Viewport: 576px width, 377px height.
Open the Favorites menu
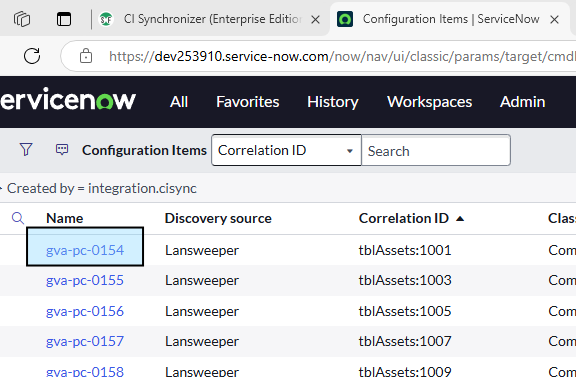pyautogui.click(x=248, y=102)
